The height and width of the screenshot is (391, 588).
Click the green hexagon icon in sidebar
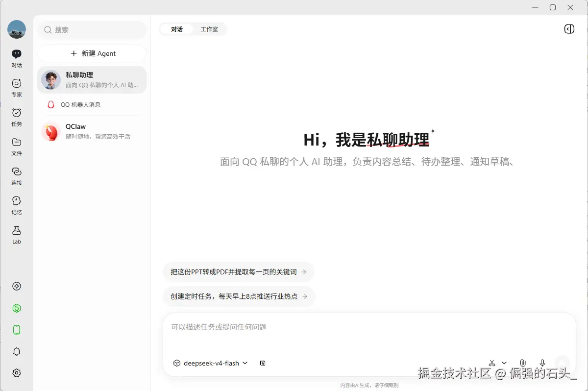[x=17, y=308]
